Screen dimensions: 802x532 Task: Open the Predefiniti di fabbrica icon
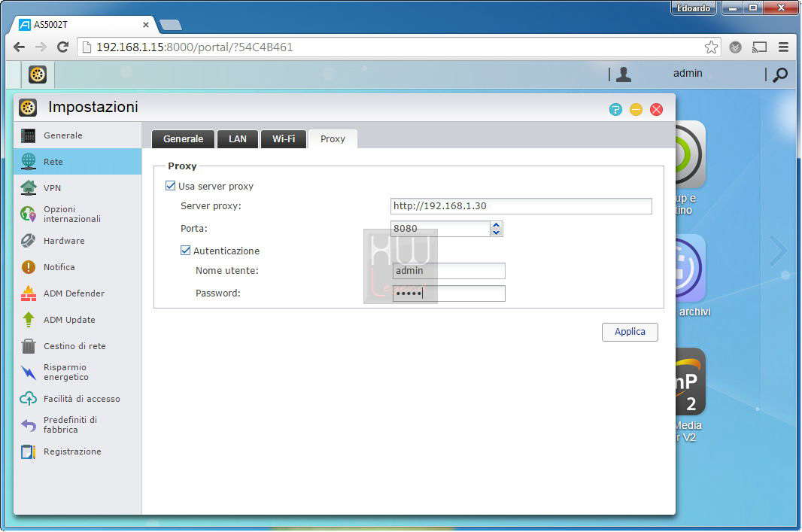pyautogui.click(x=28, y=425)
